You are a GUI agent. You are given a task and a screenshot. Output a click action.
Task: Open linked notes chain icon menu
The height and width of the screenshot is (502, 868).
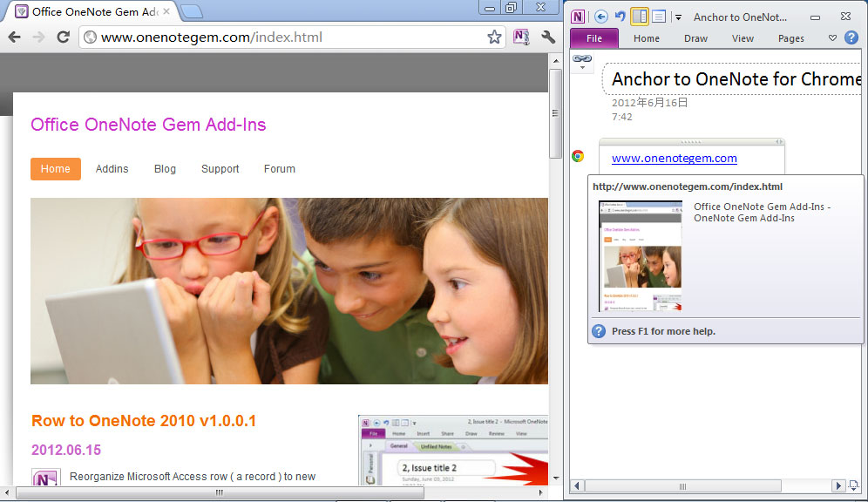pos(582,61)
